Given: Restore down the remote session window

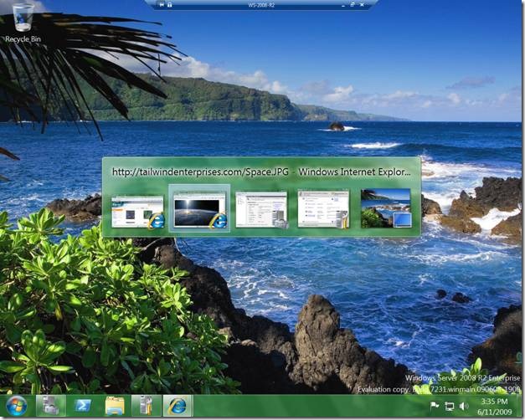Looking at the screenshot, I should click(352, 4).
